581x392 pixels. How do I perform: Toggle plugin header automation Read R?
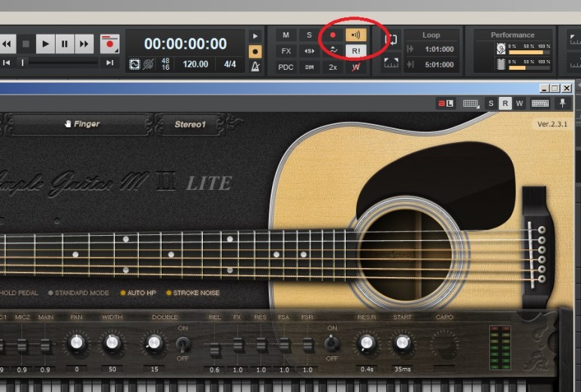tap(505, 104)
